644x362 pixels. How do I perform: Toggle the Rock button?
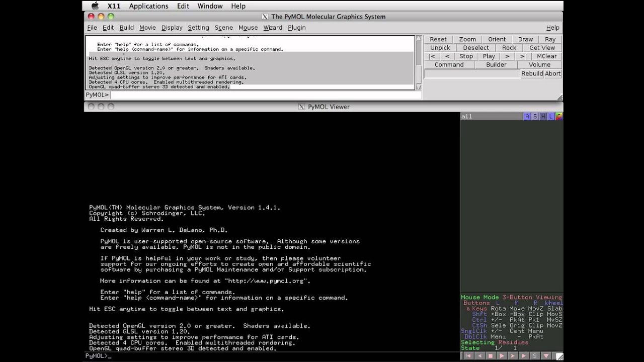coord(509,48)
